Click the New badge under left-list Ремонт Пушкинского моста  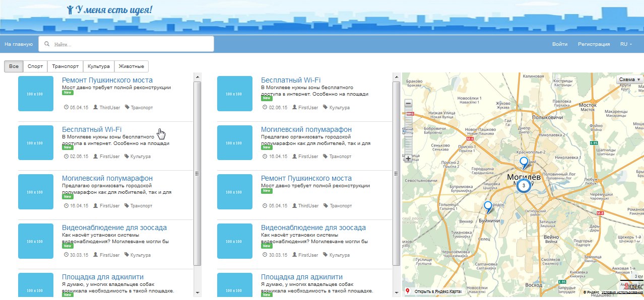[x=68, y=93]
